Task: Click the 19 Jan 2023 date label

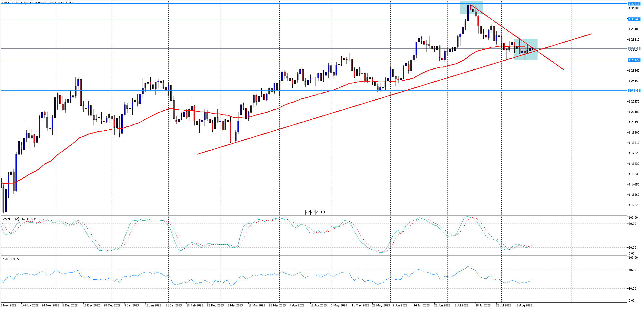Action: tap(153, 305)
